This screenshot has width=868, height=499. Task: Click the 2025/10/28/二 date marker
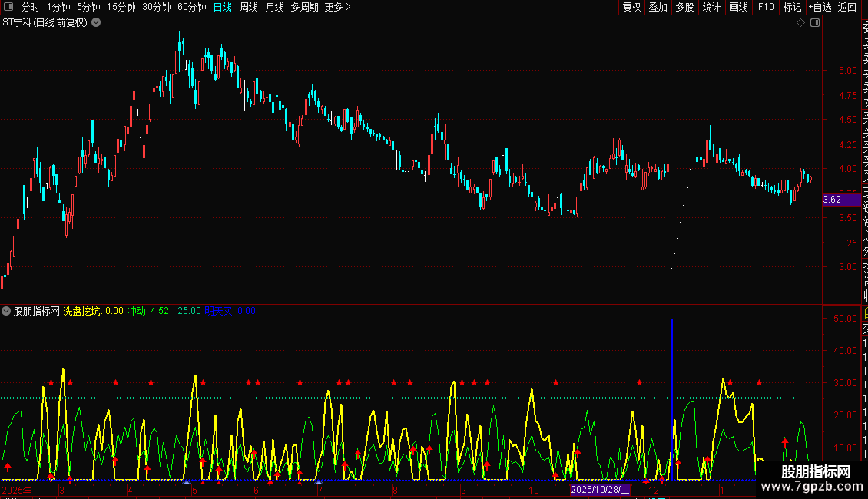(600, 490)
